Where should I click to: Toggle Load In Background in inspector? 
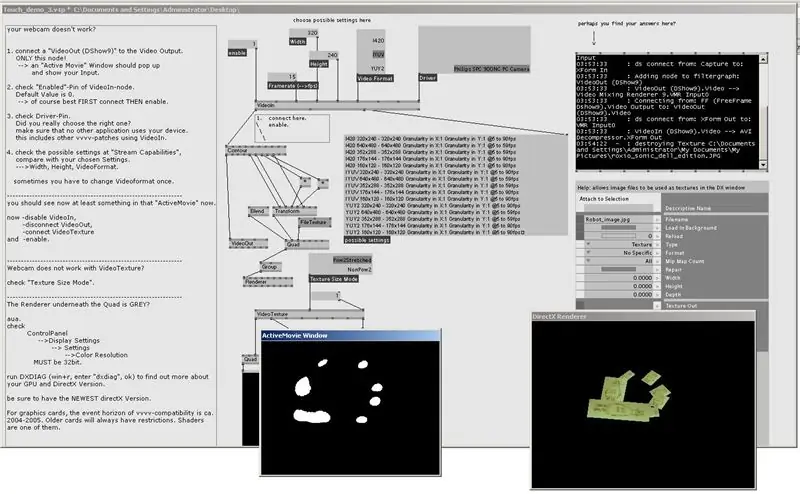618,228
